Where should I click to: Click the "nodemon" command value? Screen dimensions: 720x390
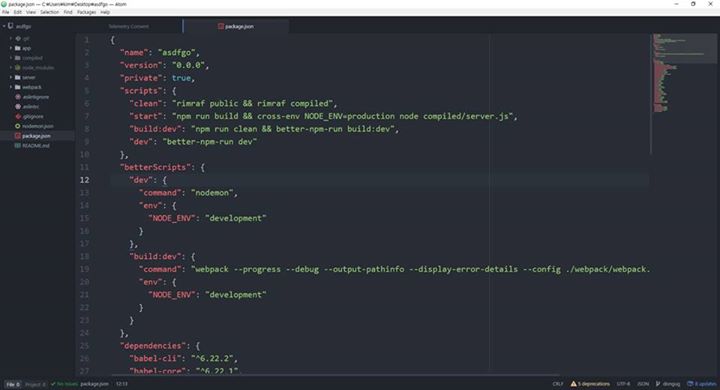212,193
